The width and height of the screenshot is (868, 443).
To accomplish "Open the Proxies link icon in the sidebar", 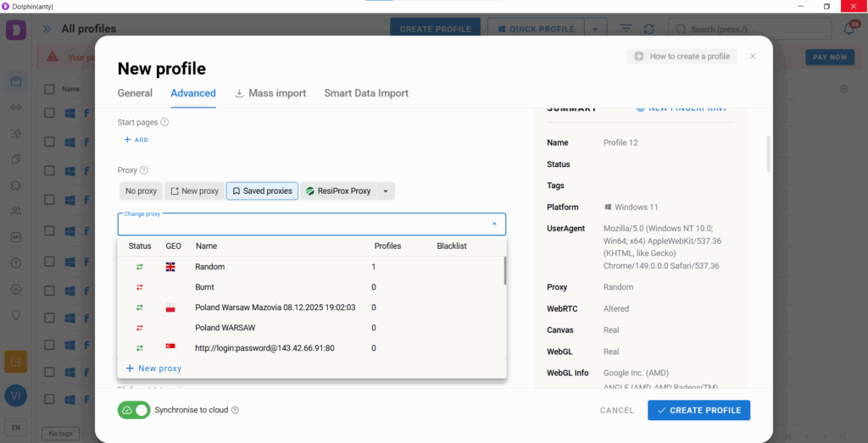I will (16, 107).
